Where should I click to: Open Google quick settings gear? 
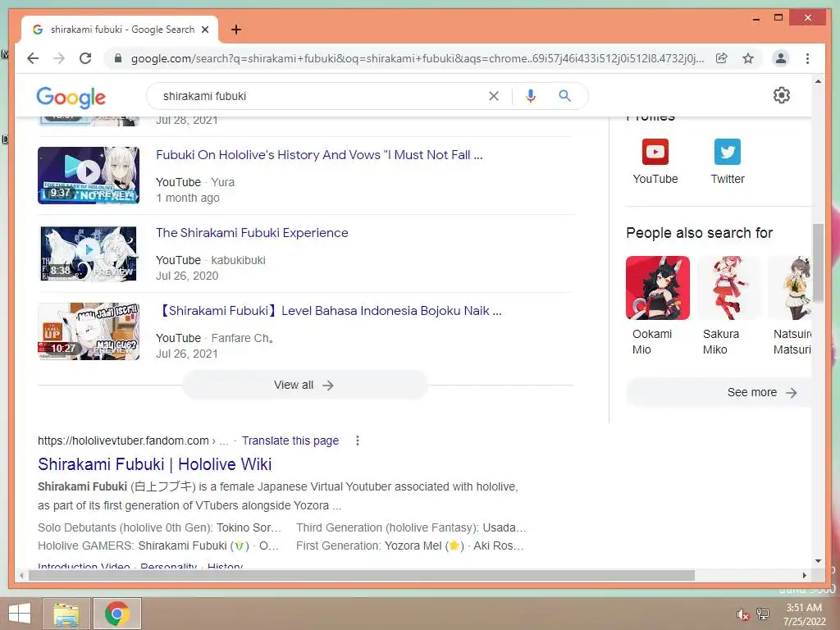[x=782, y=95]
